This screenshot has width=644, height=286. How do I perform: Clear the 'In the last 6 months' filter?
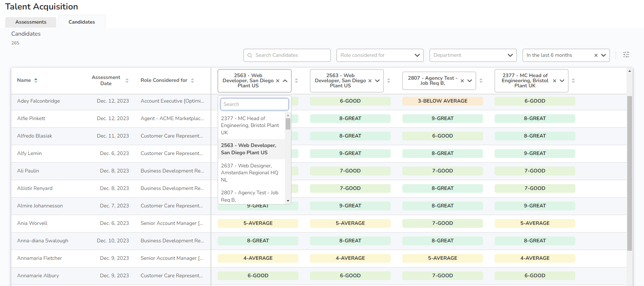click(x=596, y=55)
